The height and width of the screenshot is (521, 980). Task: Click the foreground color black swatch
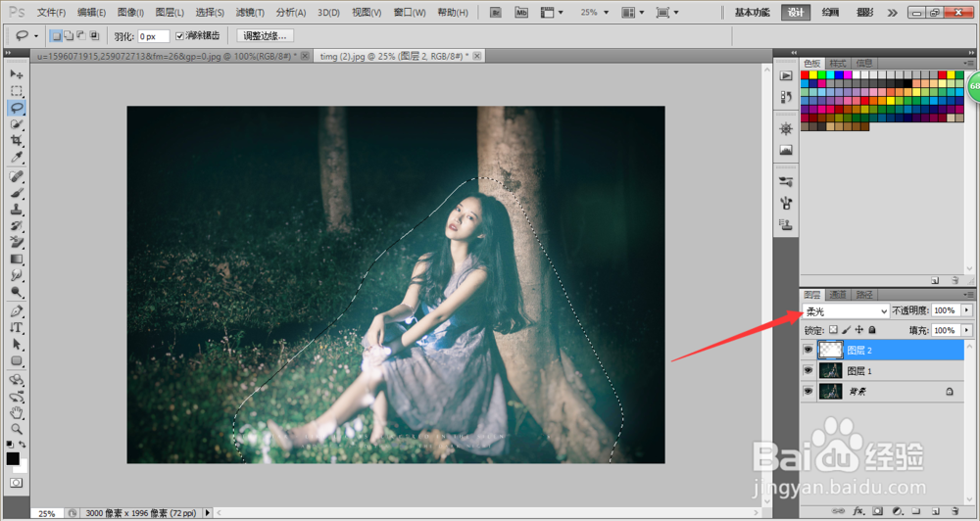(x=13, y=458)
